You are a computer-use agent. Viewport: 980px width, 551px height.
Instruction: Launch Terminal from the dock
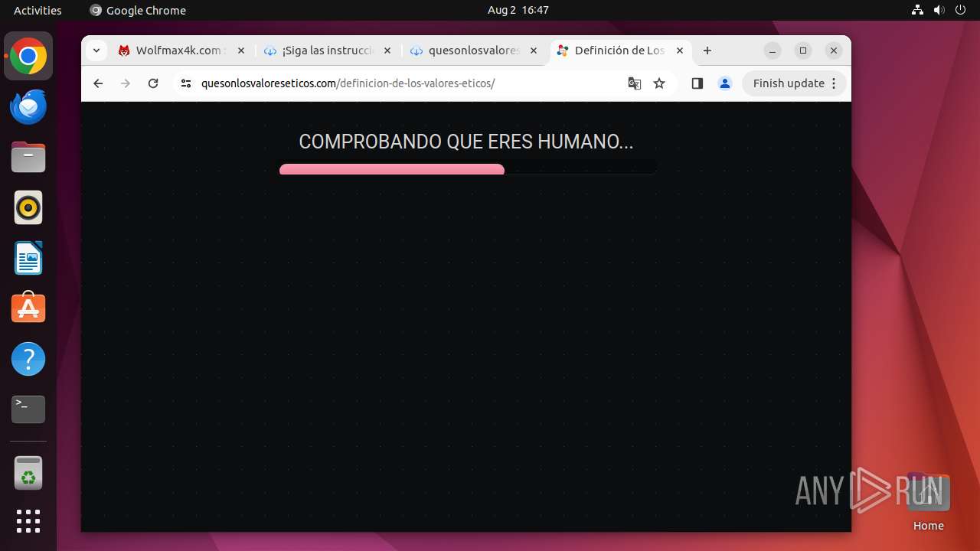[x=28, y=409]
